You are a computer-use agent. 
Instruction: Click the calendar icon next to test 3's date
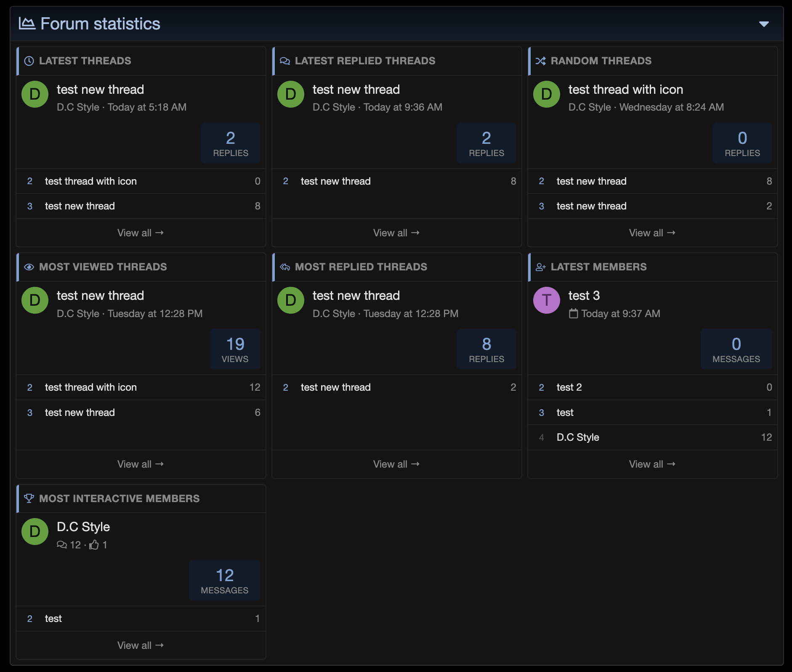click(574, 313)
